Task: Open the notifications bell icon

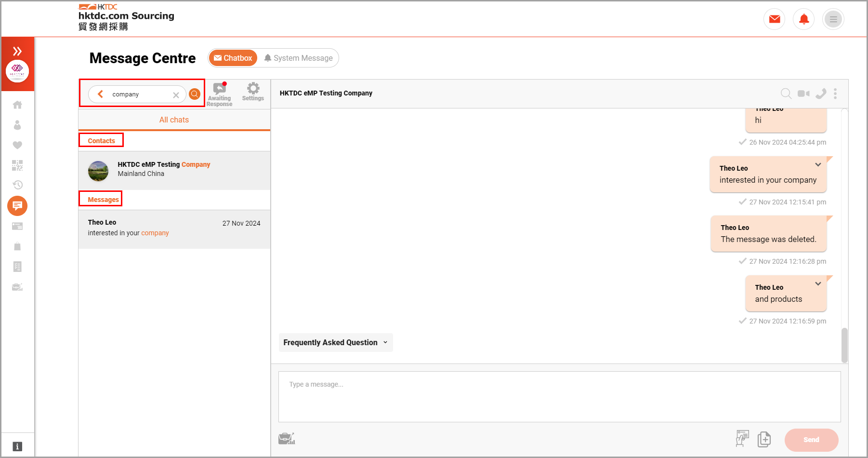Action: pos(804,19)
